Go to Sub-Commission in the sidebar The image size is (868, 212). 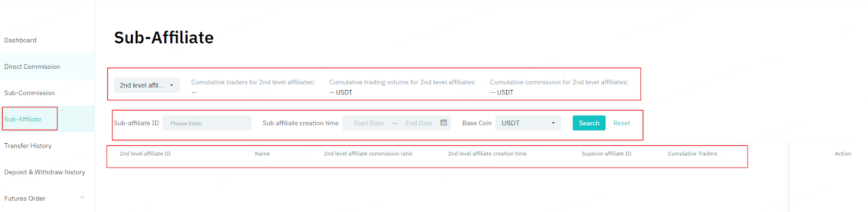pyautogui.click(x=29, y=93)
